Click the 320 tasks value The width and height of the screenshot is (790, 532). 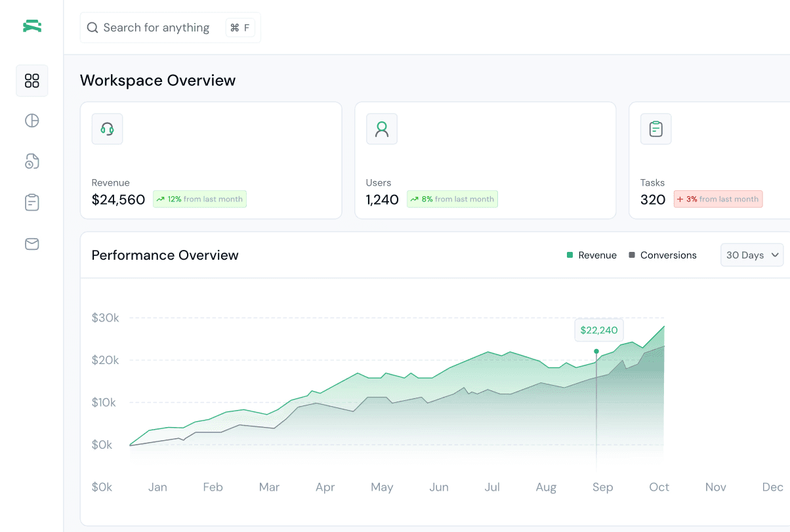point(653,200)
